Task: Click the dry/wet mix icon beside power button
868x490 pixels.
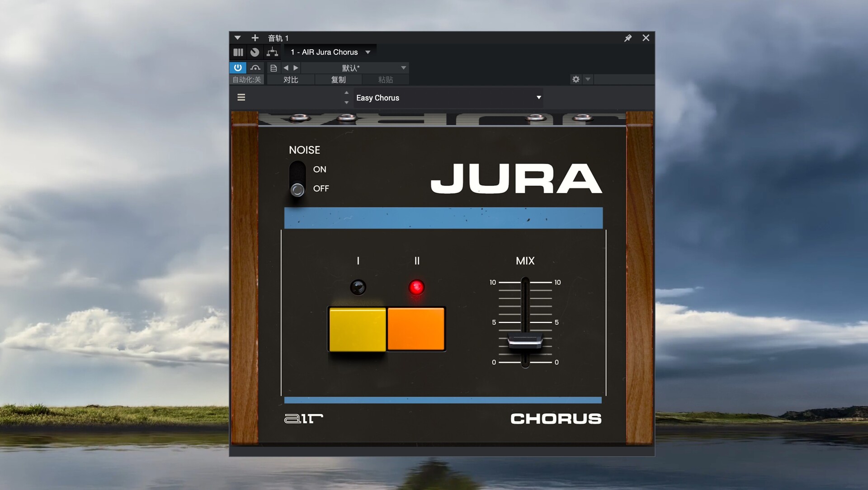Action: [255, 67]
